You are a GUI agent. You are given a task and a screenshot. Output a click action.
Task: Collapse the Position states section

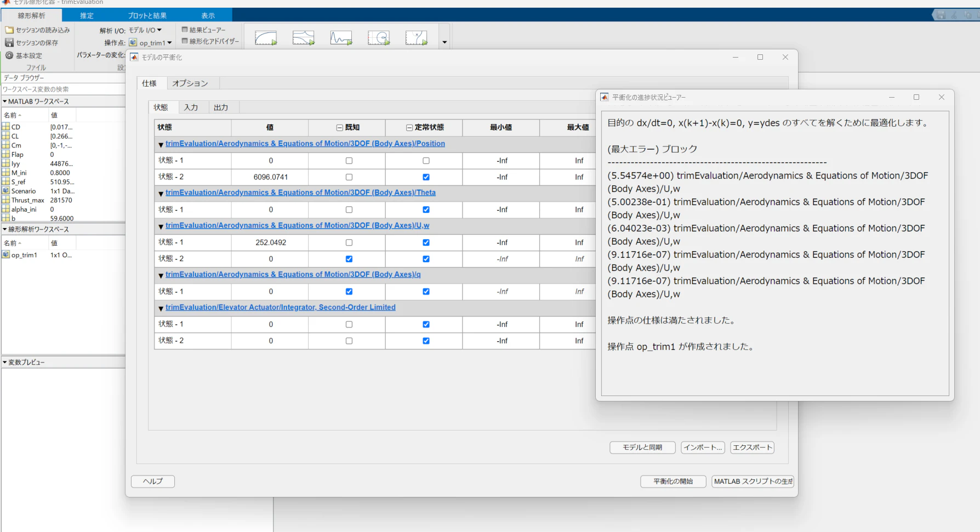(160, 144)
